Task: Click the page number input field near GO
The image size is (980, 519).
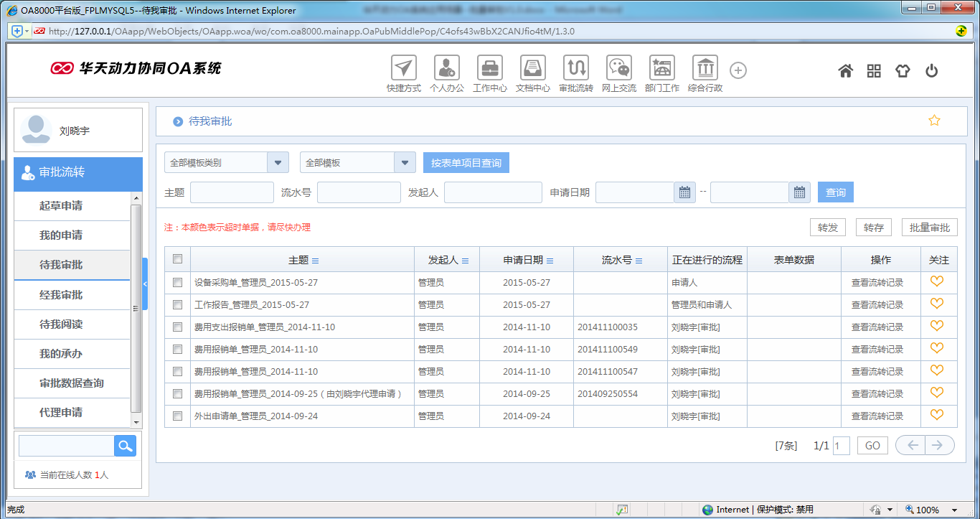Action: pos(841,445)
